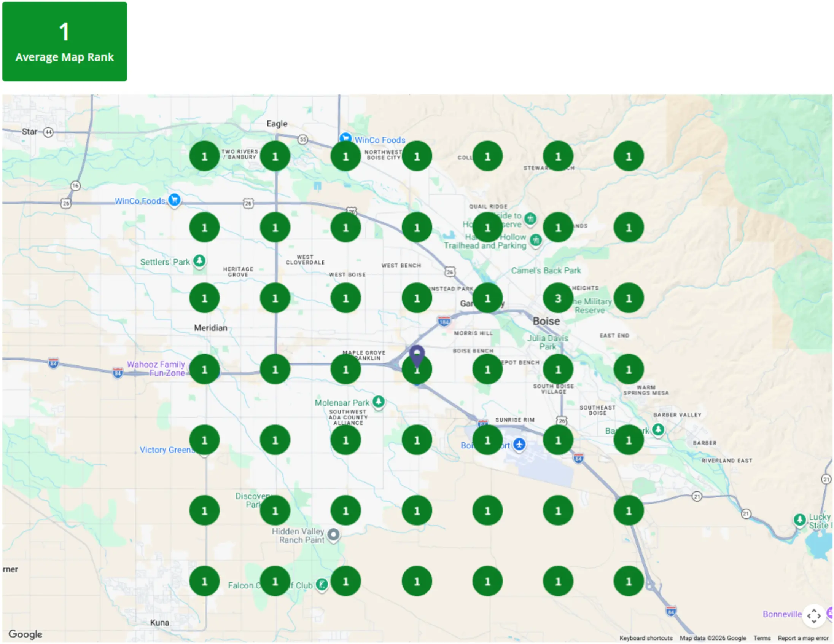Screen dimensions: 834x644
Task: Click rank marker covering Discovery Park label
Action: (x=275, y=510)
